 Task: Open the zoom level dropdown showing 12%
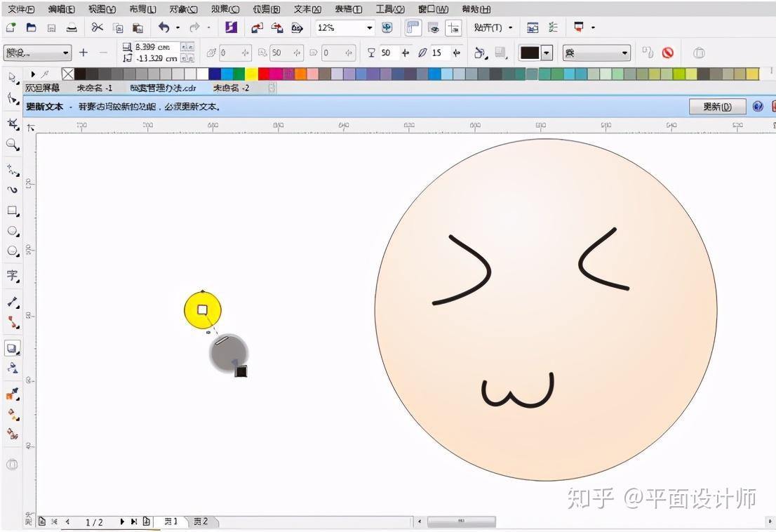pyautogui.click(x=370, y=27)
